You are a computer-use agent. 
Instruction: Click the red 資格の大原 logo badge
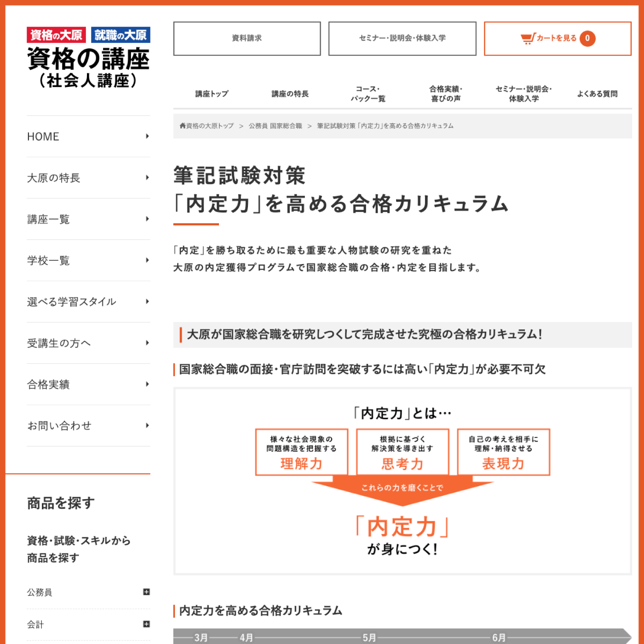(x=56, y=35)
